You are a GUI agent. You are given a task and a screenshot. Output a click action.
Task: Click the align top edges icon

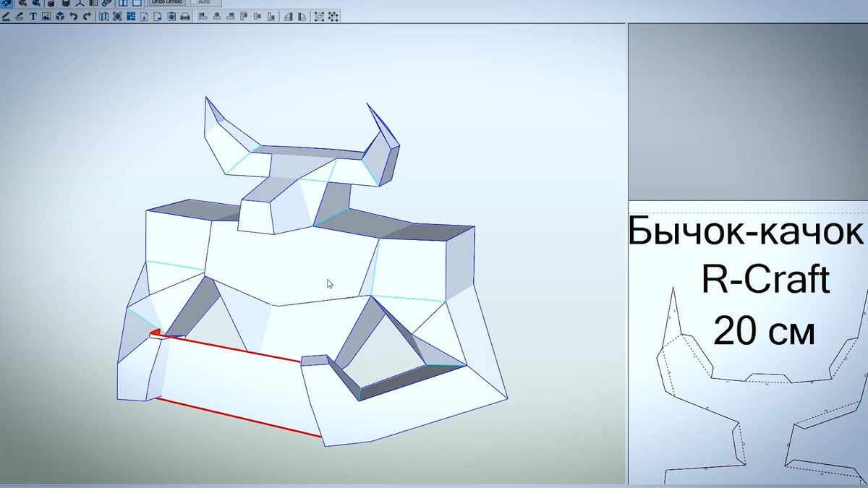click(244, 16)
